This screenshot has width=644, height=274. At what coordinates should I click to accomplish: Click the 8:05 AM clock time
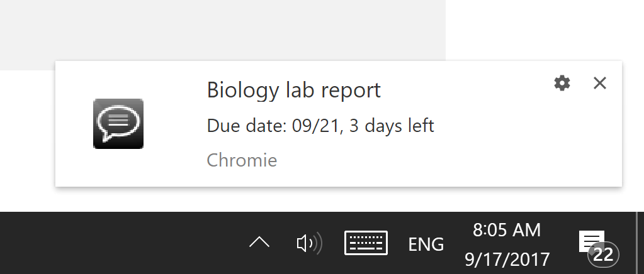click(x=507, y=230)
